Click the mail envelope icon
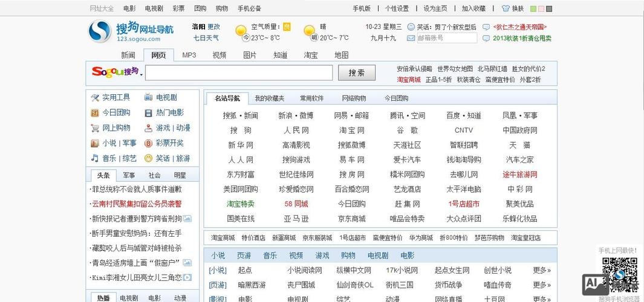The image size is (644, 302). point(411,38)
